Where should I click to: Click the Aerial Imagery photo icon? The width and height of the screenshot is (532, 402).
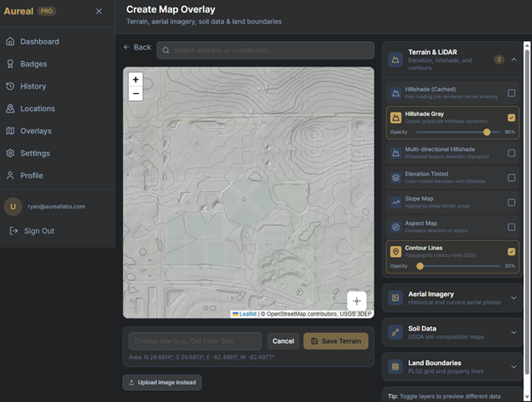point(396,298)
